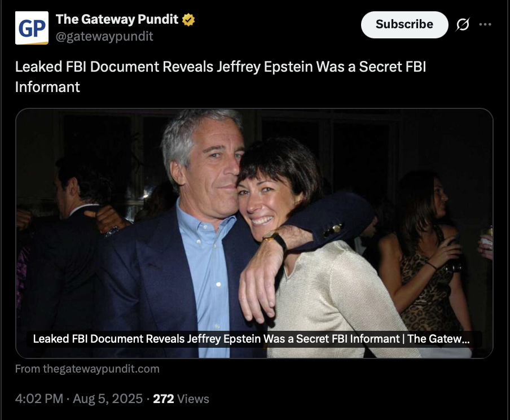This screenshot has height=420, width=510.
Task: Follow the "From thegatewaypundit.com" source link
Action: pos(87,369)
